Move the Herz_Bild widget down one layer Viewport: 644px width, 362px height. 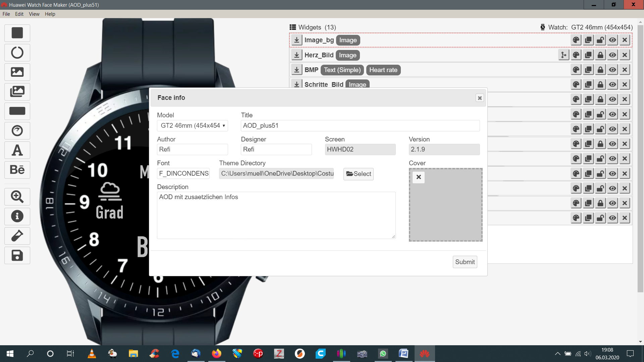[x=297, y=55]
